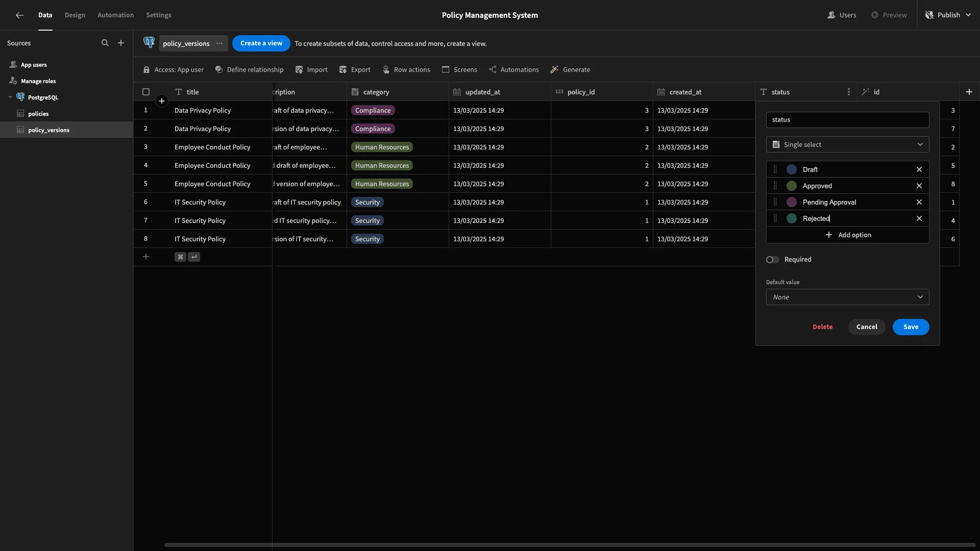Collapse the PostgreSQL tree node
The image size is (980, 551).
coord(10,97)
